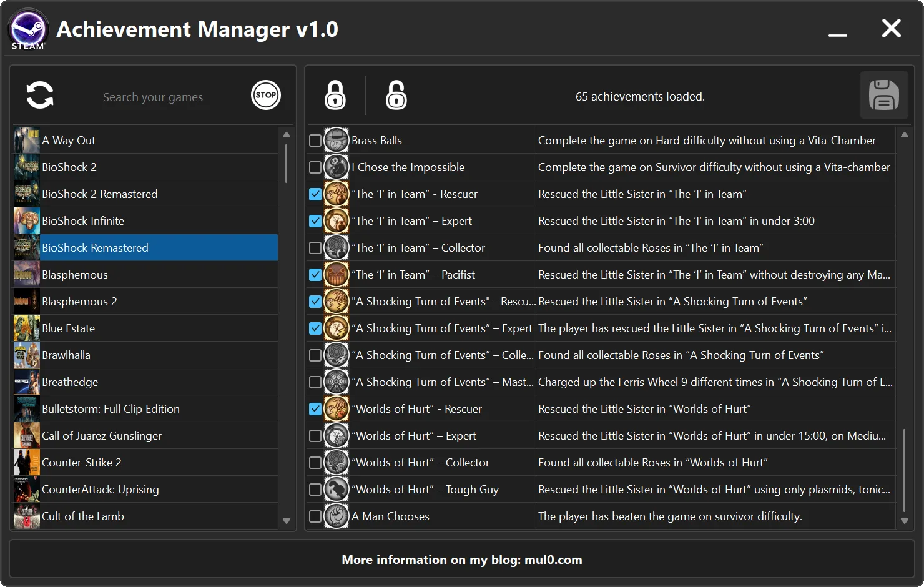Click "The 'I' in Team" Expert icon

pos(337,221)
